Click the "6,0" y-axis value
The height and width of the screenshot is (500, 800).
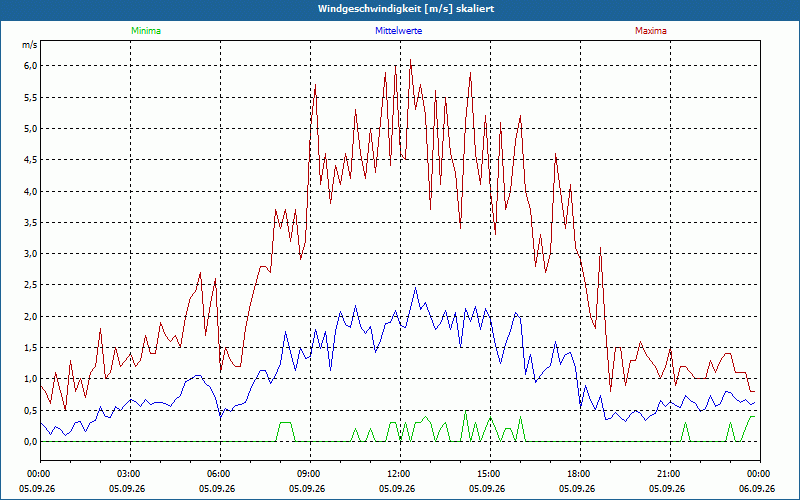(31, 66)
